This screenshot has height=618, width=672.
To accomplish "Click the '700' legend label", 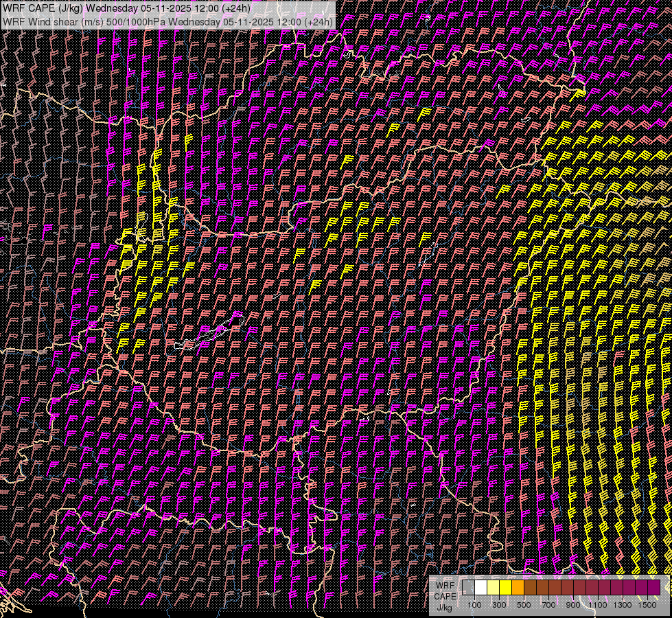I will pos(548,605).
